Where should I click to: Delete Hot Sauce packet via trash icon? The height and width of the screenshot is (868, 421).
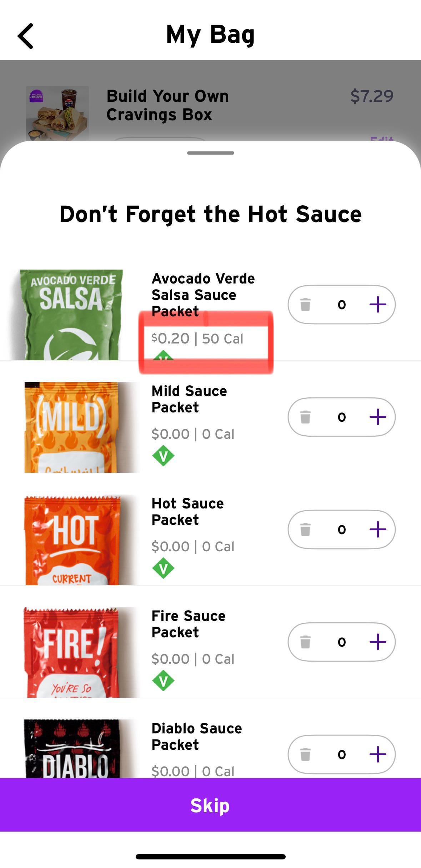coord(305,530)
